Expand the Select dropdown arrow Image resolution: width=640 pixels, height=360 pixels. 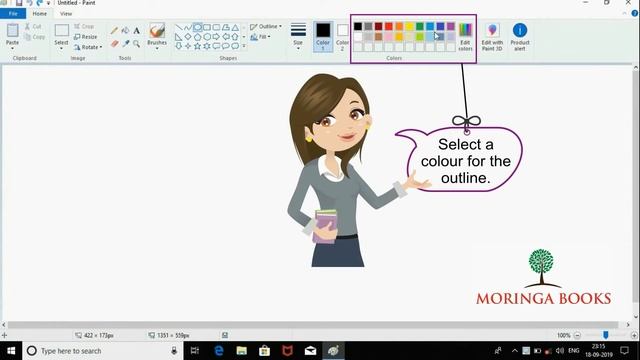pos(61,49)
